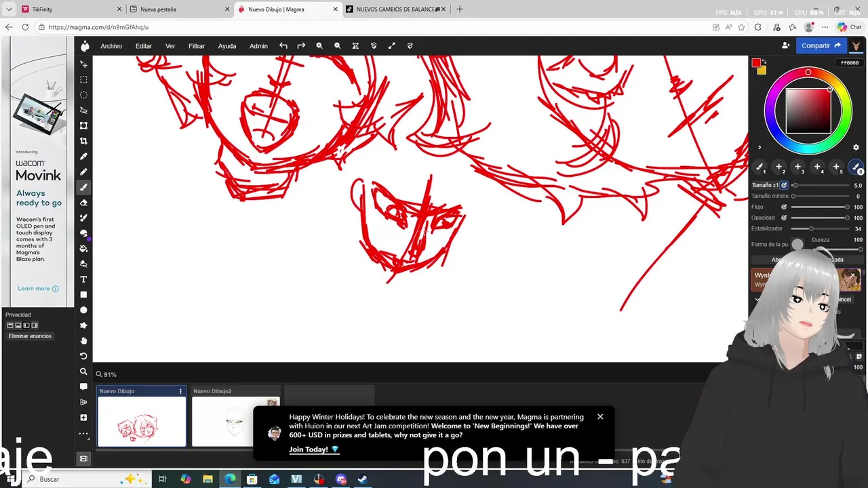868x488 pixels.
Task: Click the invite user icon
Action: [785, 45]
